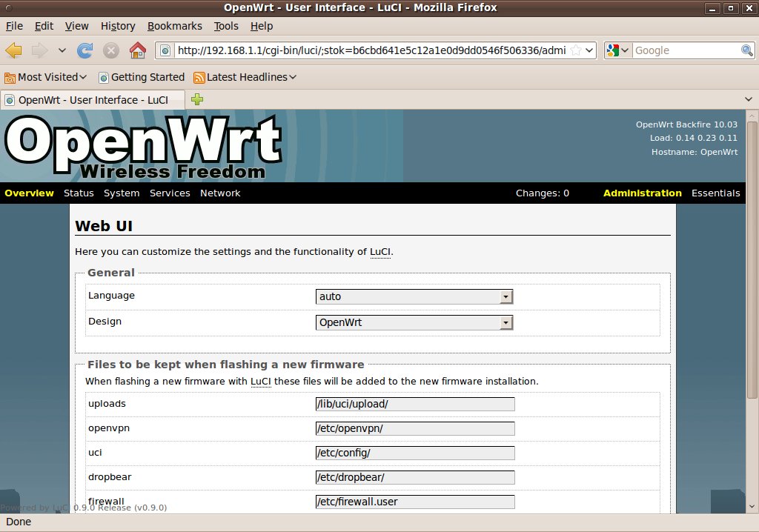The image size is (759, 532).
Task: Switch to the Network tab in LuCI
Action: click(220, 193)
